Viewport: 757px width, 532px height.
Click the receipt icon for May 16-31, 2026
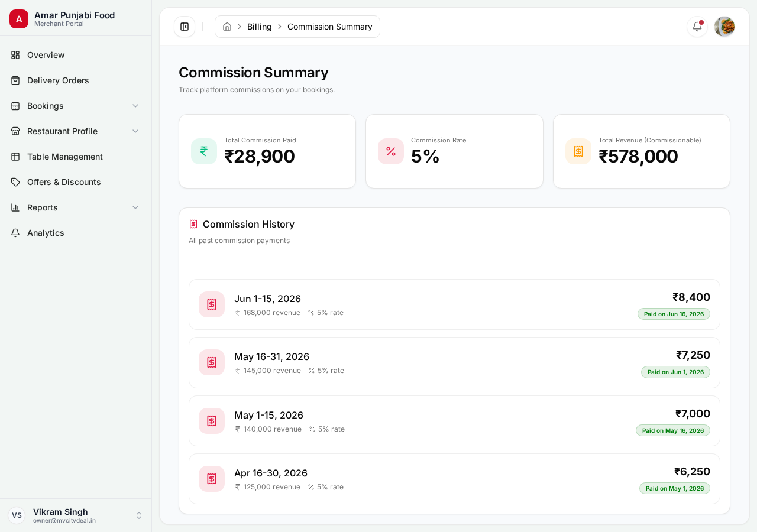[212, 362]
